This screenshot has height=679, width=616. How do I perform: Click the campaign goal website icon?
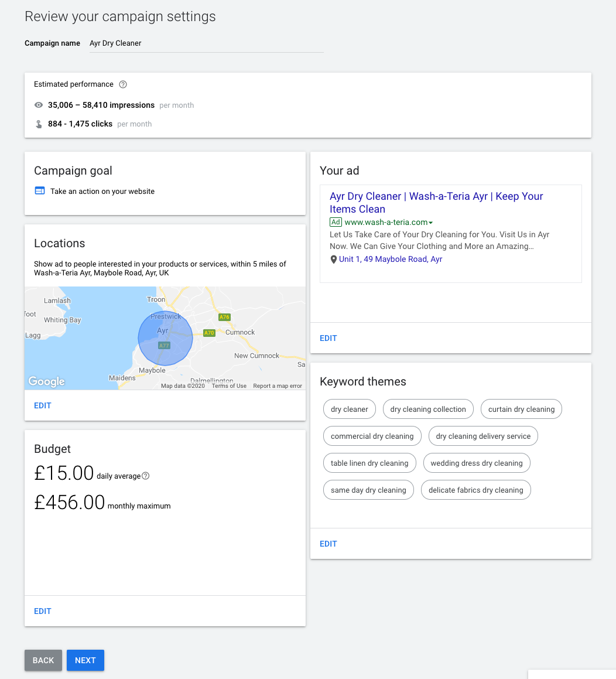pos(40,191)
